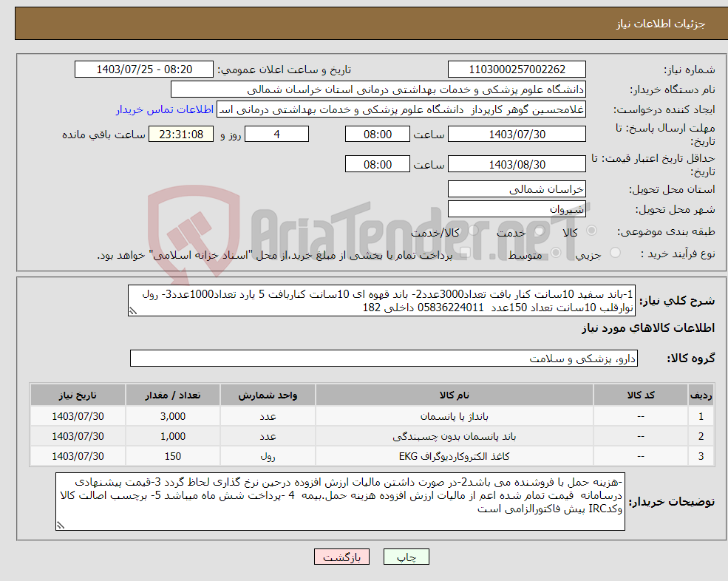Select the کالا/خدمت radio button
The height and width of the screenshot is (581, 728).
point(473,231)
